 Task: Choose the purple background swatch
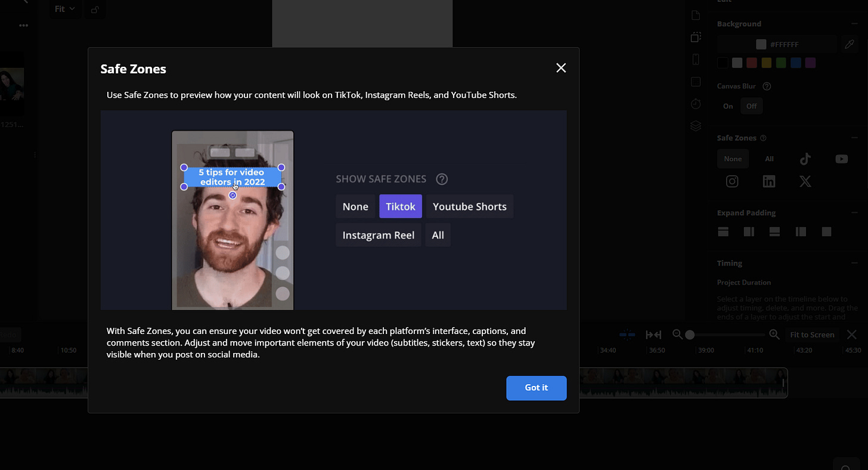[x=810, y=63]
